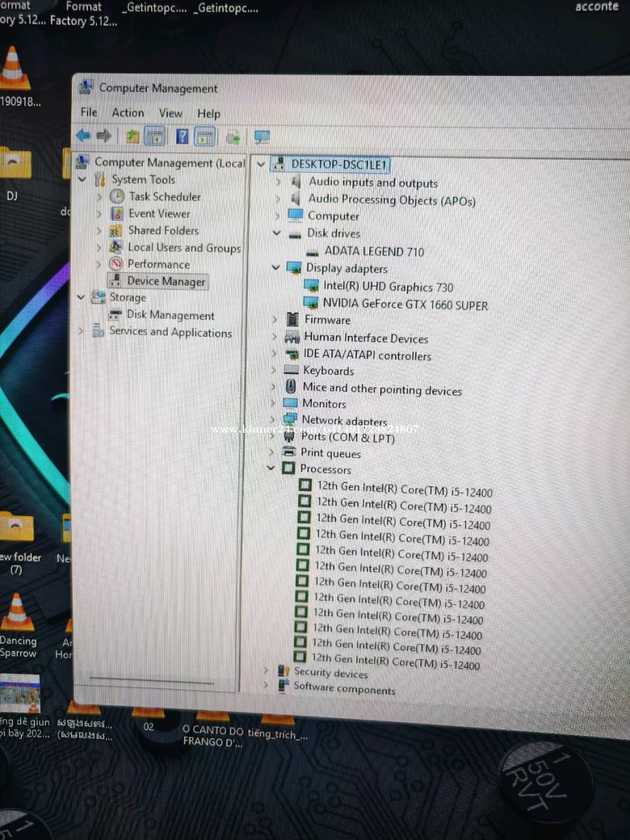The width and height of the screenshot is (630, 840).
Task: Click the Up One Level folder icon
Action: click(x=133, y=137)
